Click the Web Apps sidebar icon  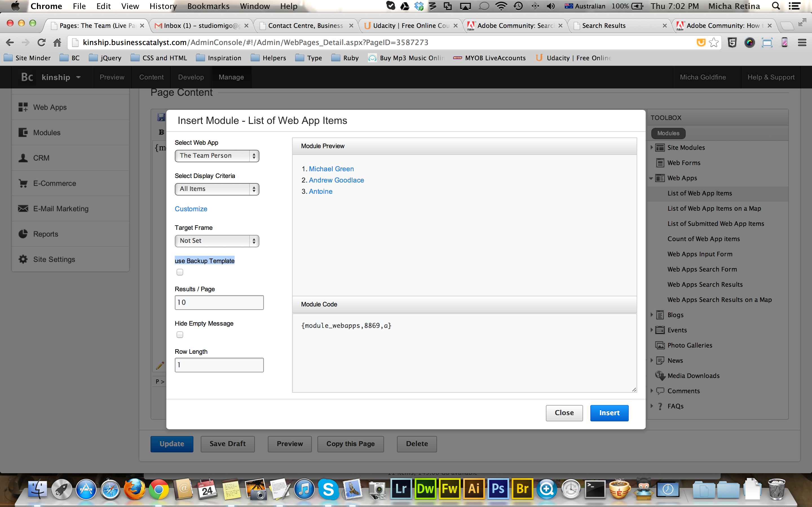(x=23, y=107)
